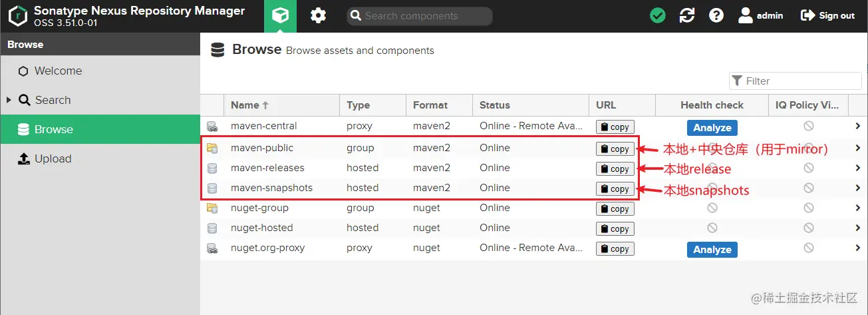Expand the Search tree item arrow
Screen dimensions: 868x315
click(x=9, y=100)
